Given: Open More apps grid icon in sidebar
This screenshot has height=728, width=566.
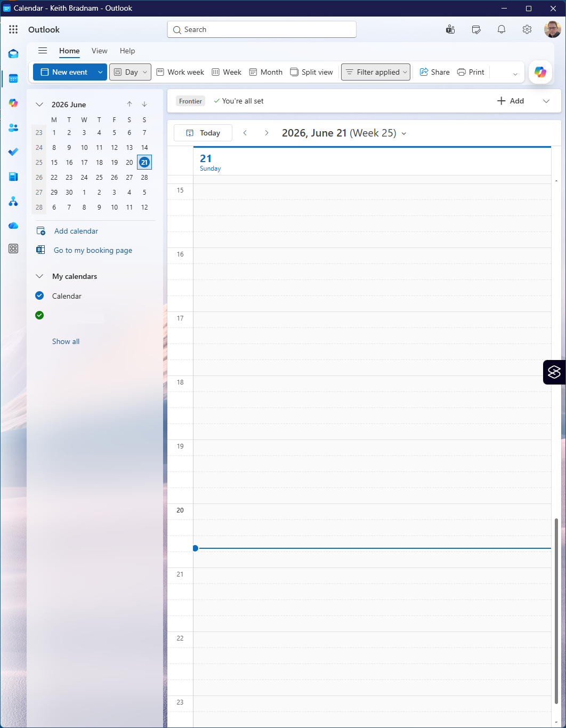Looking at the screenshot, I should pos(13,249).
